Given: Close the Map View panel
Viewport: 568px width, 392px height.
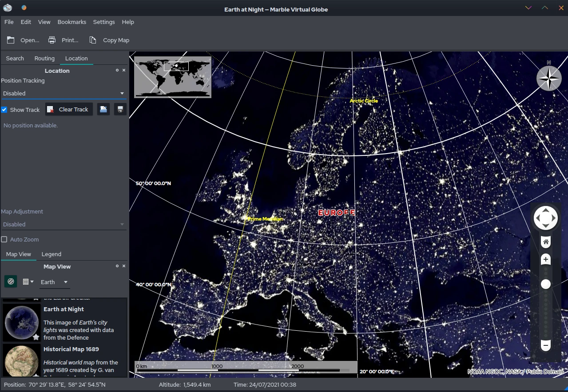Looking at the screenshot, I should pos(124,266).
